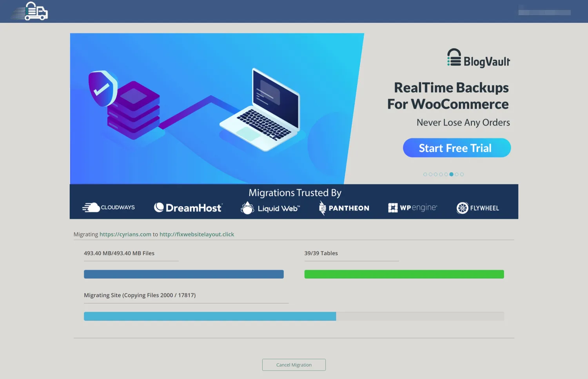Cancel the migration in progress
This screenshot has width=588, height=379.
coord(294,365)
